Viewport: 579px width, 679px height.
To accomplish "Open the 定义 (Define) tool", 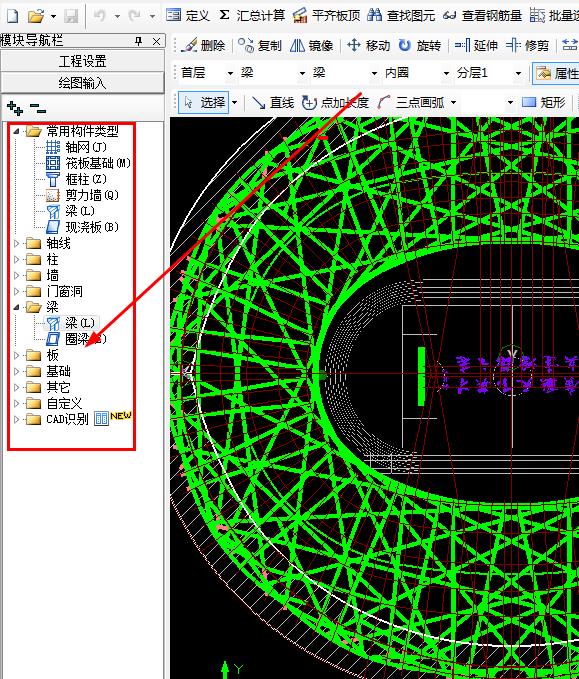I will [x=188, y=16].
